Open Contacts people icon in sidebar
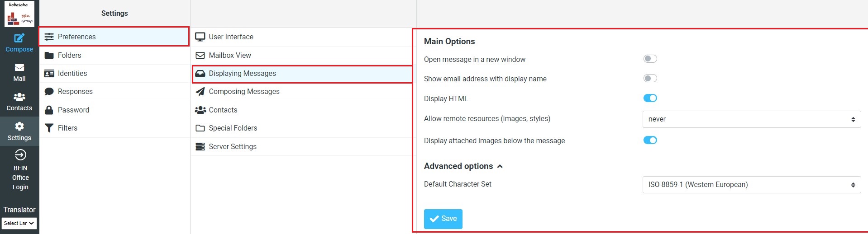Viewport: 868px width, 234px height. [19, 97]
